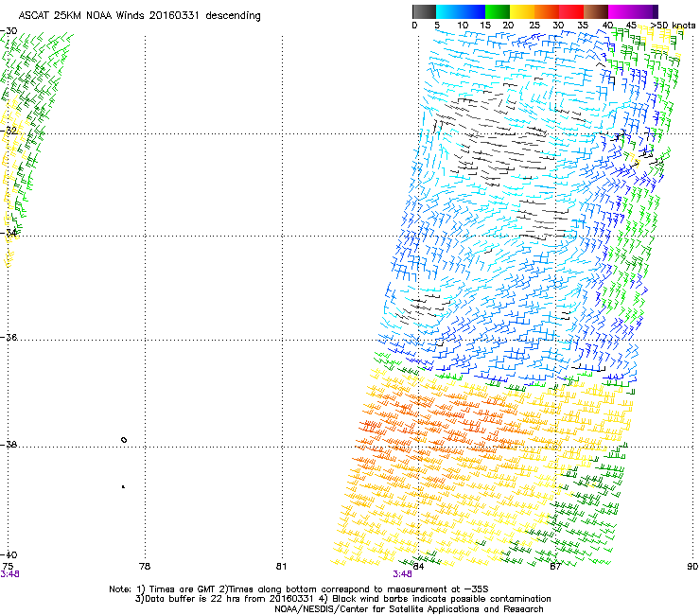The height and width of the screenshot is (615, 700).
Task: Click the purple '3:48' time near longitude 84
Action: (x=402, y=574)
